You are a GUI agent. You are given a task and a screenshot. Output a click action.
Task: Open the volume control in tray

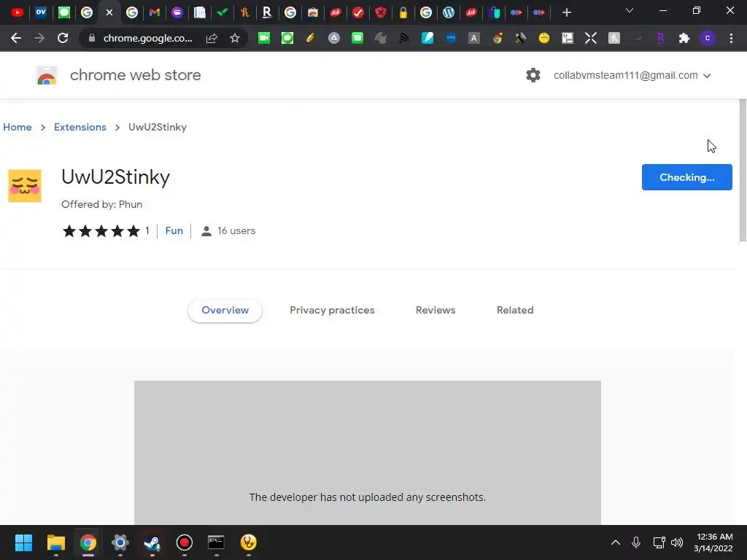pos(676,542)
